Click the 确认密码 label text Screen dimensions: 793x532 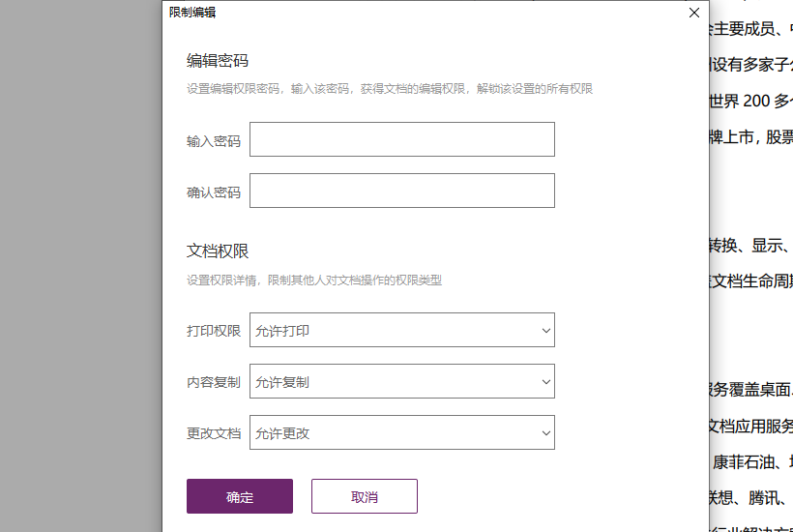pyautogui.click(x=214, y=192)
